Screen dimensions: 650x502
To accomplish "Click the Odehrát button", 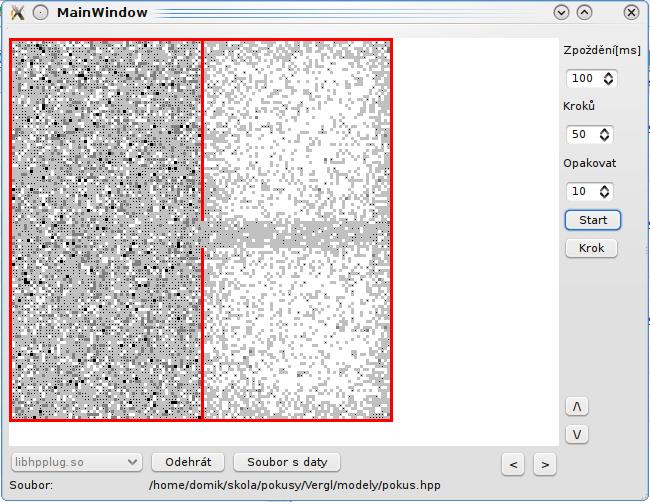I will point(188,462).
